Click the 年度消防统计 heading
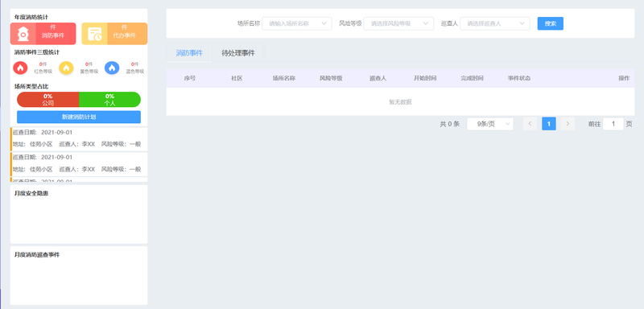The image size is (644, 309). click(31, 18)
